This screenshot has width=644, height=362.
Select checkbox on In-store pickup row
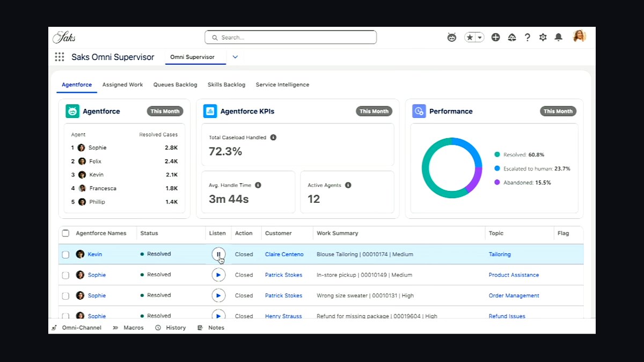click(65, 275)
